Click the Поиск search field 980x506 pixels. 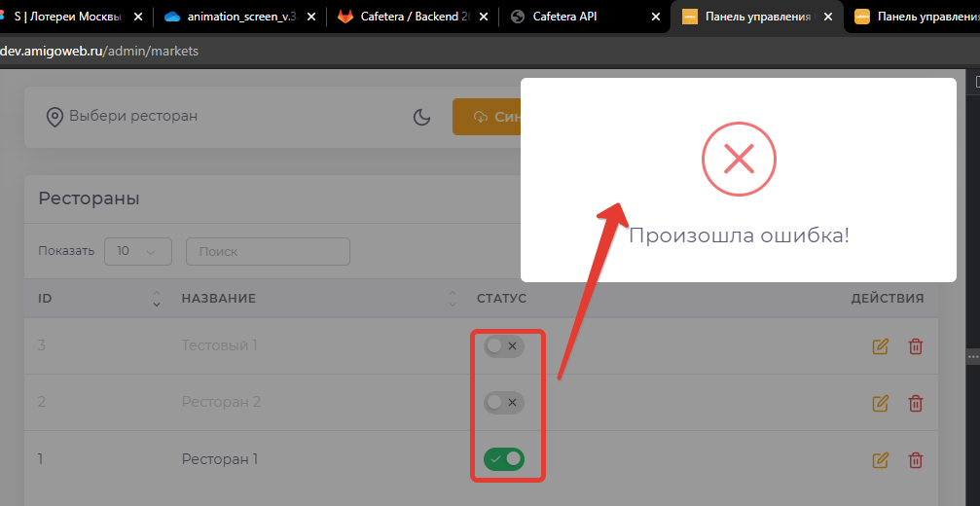(268, 251)
